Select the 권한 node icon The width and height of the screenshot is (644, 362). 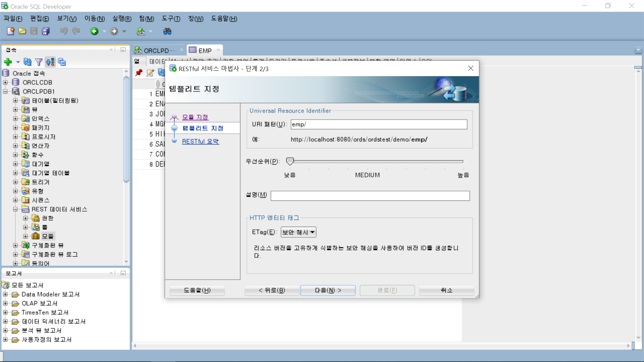[36, 218]
